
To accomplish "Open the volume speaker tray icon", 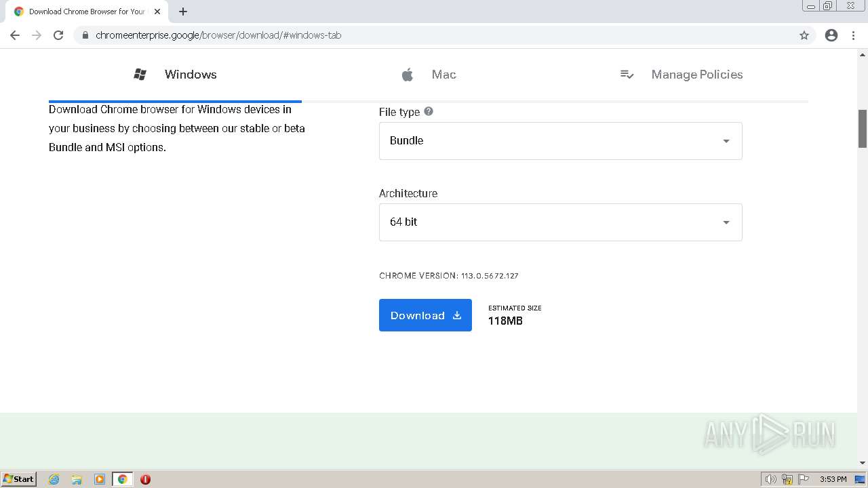I will (x=770, y=479).
